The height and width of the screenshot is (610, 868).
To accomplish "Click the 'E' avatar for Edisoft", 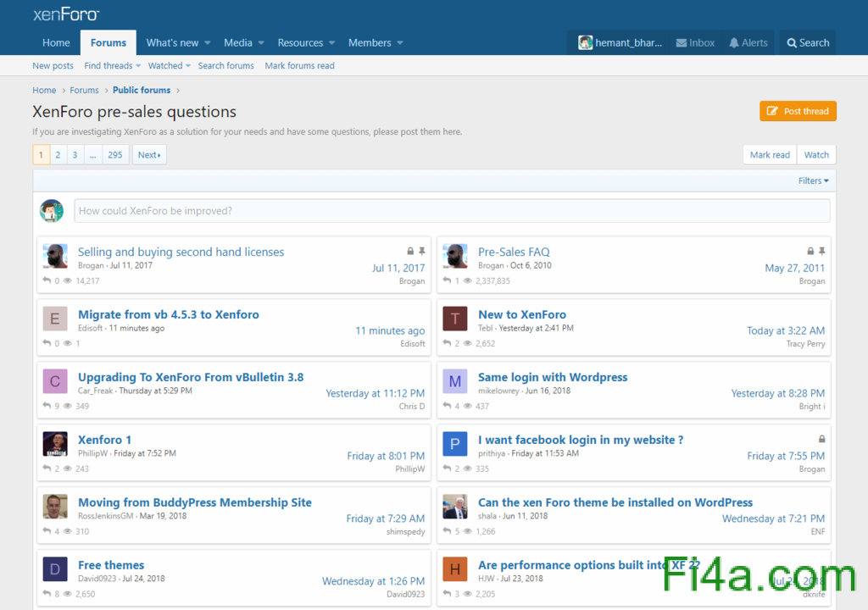I will 55,319.
